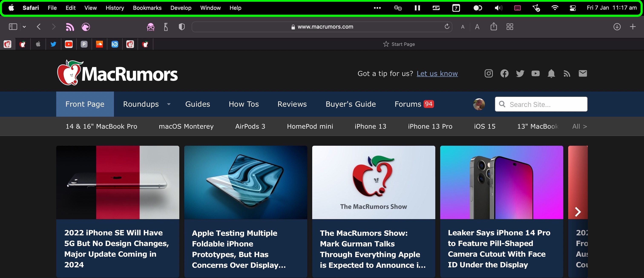Click the Let us know tip link
This screenshot has width=644, height=278.
(437, 73)
